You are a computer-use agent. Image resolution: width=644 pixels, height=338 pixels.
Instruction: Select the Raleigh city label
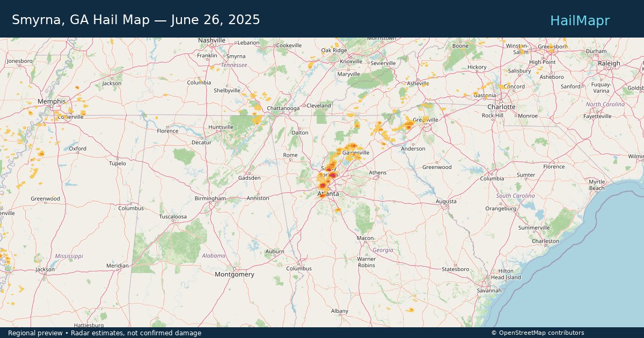609,63
